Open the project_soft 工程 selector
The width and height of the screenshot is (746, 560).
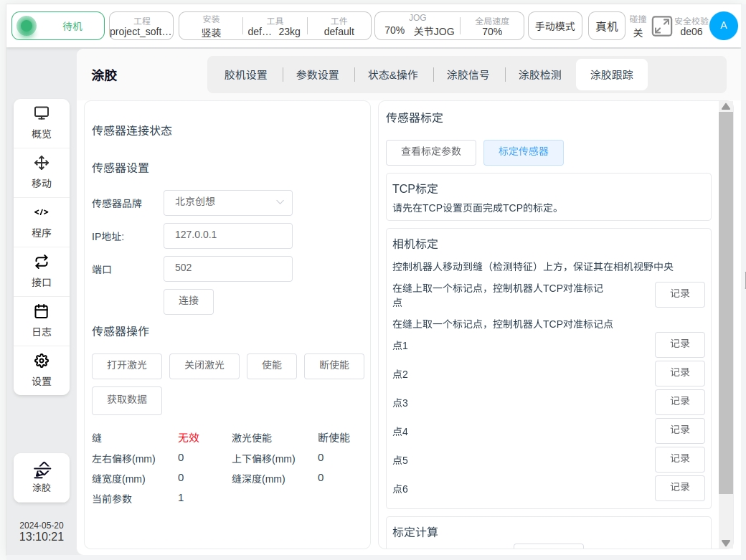click(x=141, y=26)
